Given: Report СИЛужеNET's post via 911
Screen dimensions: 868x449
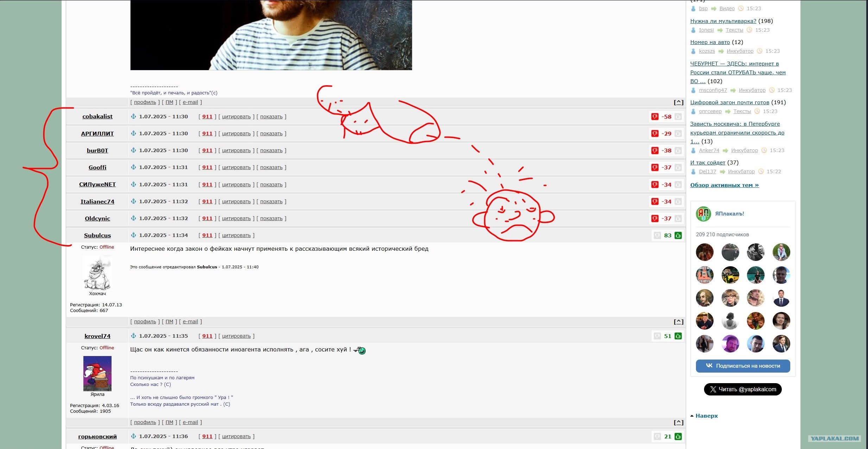Looking at the screenshot, I should (207, 185).
